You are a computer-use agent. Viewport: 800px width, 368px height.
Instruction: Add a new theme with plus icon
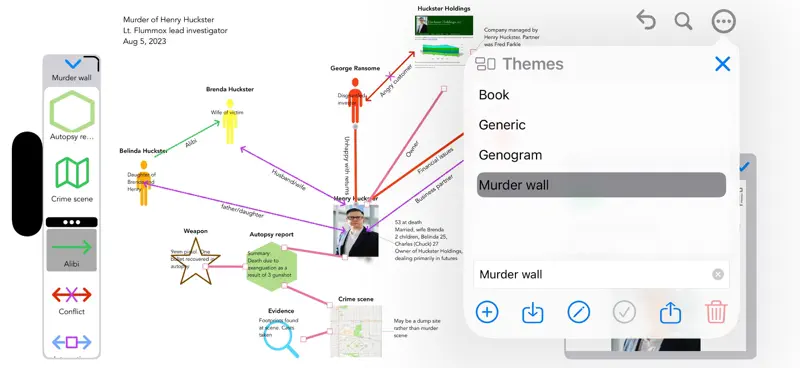pyautogui.click(x=487, y=312)
